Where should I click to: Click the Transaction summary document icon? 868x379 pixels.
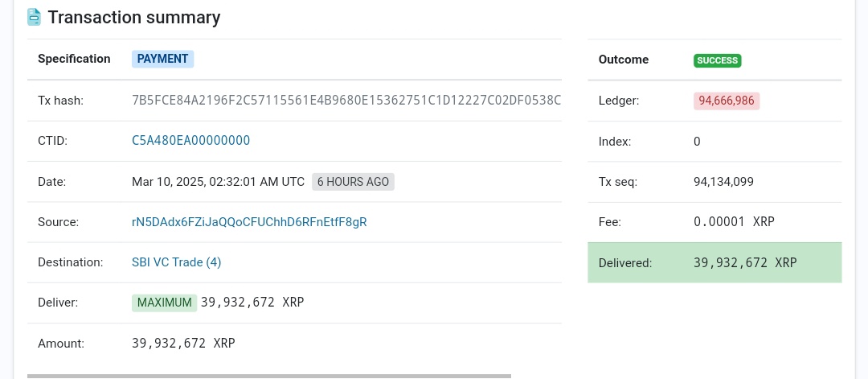[x=34, y=17]
